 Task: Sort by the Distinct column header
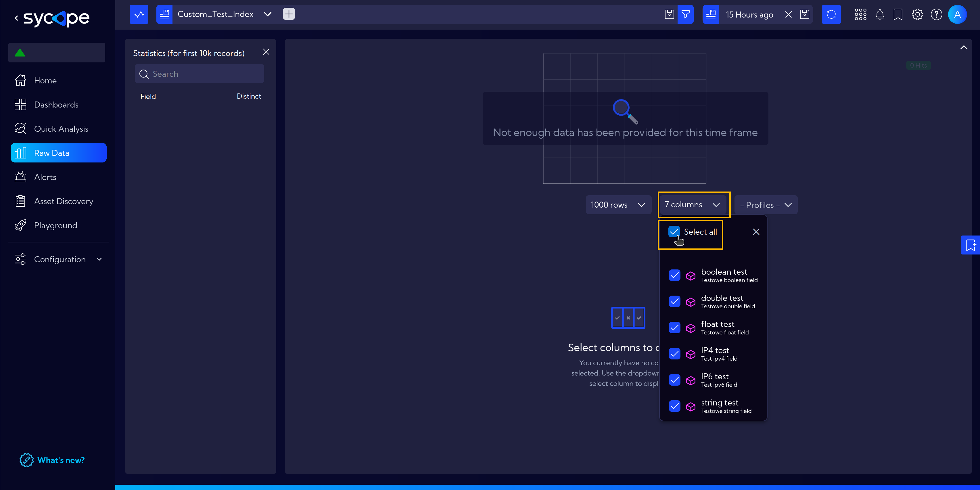249,96
